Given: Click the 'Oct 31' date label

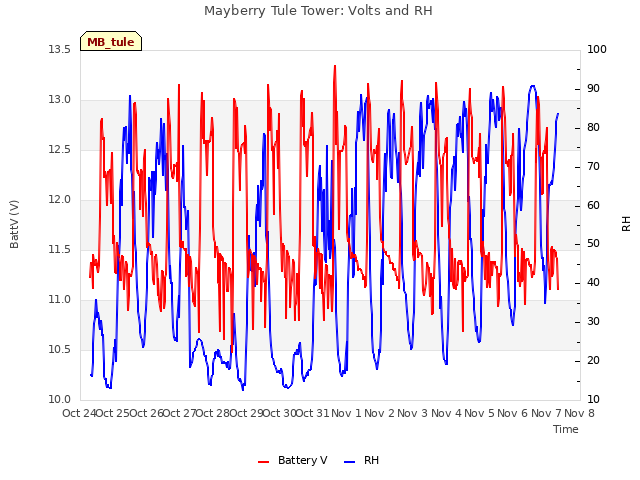Looking at the screenshot, I should tap(313, 413).
